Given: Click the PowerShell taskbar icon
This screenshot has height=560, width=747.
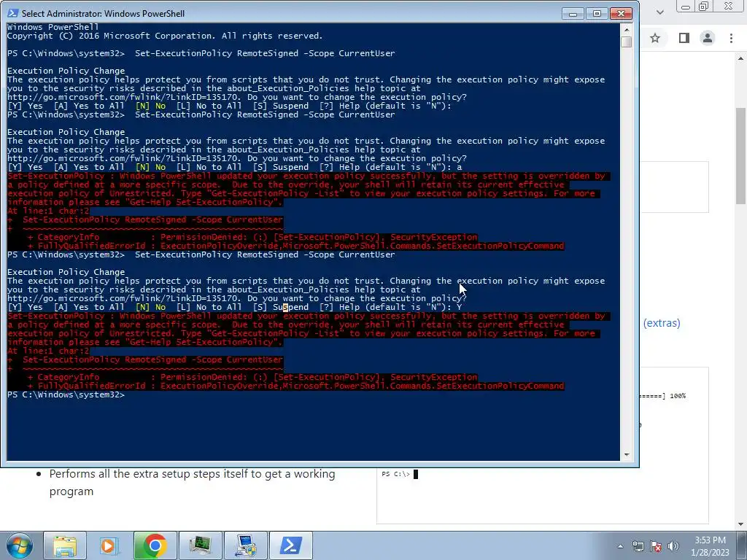Looking at the screenshot, I should 290,545.
